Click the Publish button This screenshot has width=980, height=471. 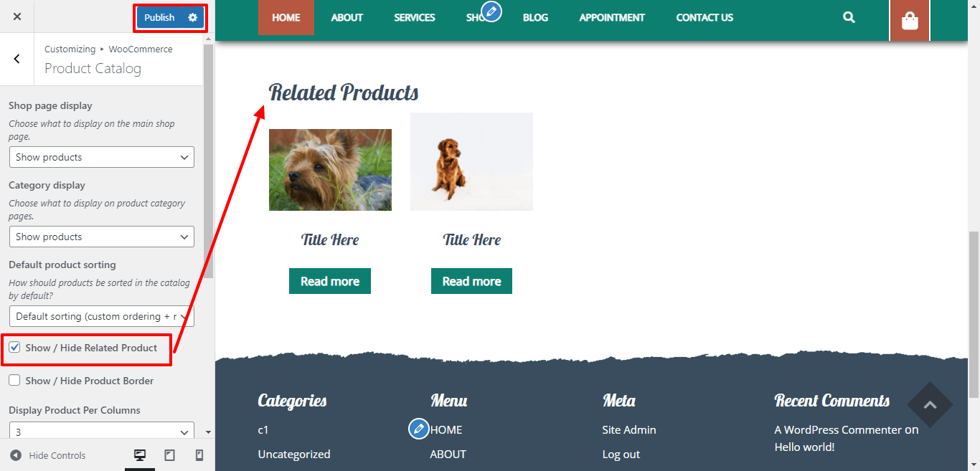(x=159, y=17)
